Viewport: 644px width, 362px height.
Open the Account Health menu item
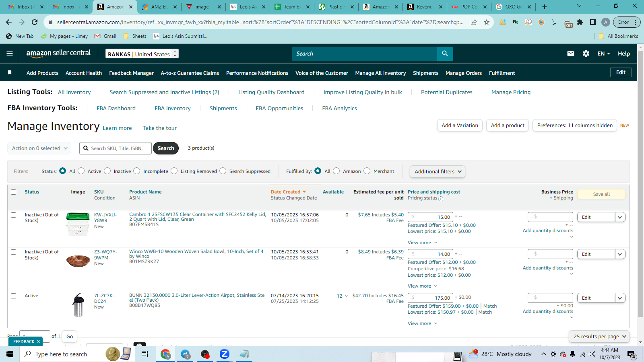point(84,73)
